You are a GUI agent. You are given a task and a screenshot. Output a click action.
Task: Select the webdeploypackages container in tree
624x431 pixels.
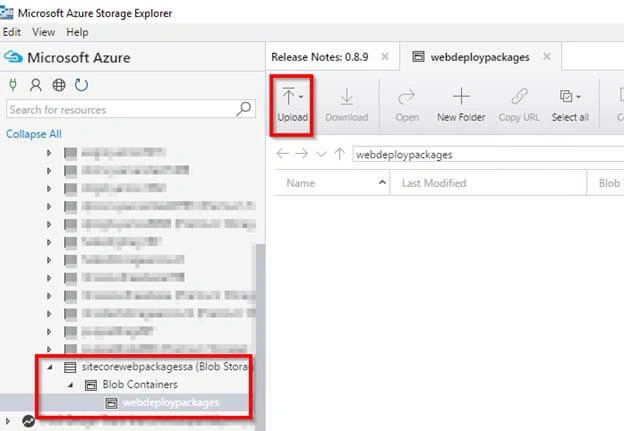click(171, 403)
